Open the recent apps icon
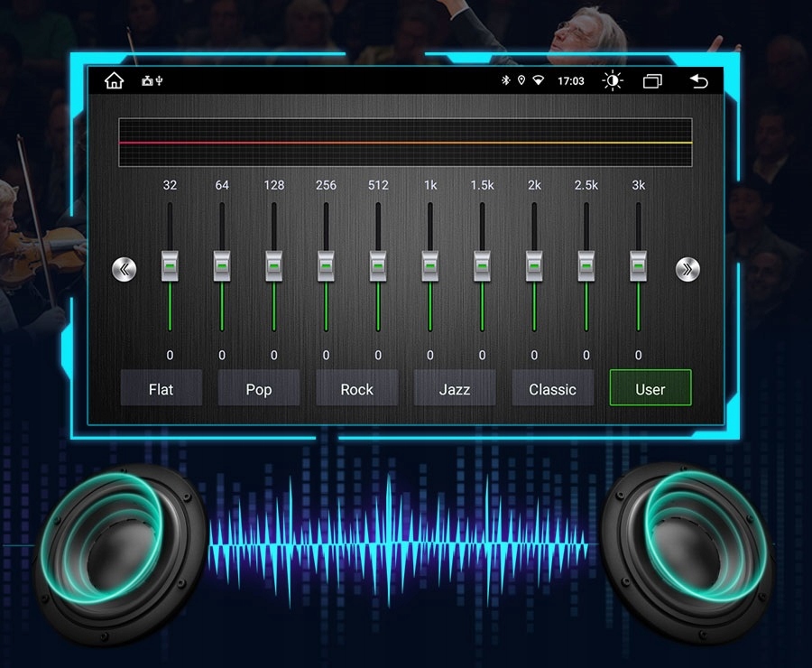Screen dimensions: 812x668 coord(652,81)
